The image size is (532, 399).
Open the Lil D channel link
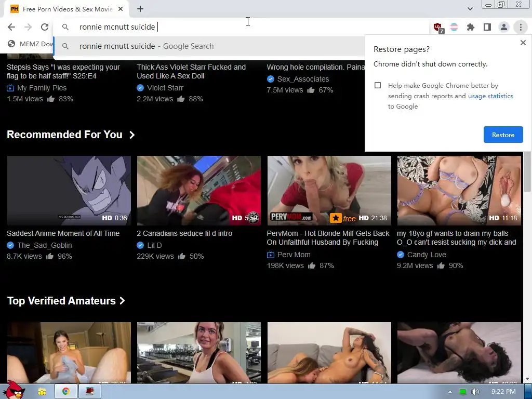coord(154,245)
